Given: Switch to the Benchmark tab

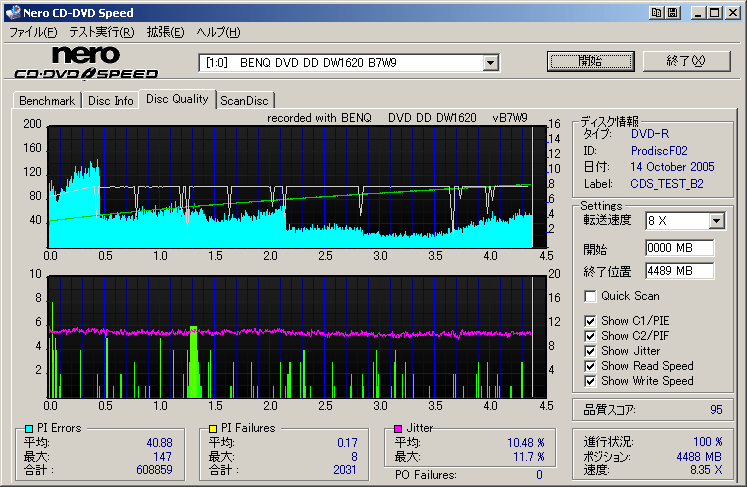Looking at the screenshot, I should (x=47, y=101).
